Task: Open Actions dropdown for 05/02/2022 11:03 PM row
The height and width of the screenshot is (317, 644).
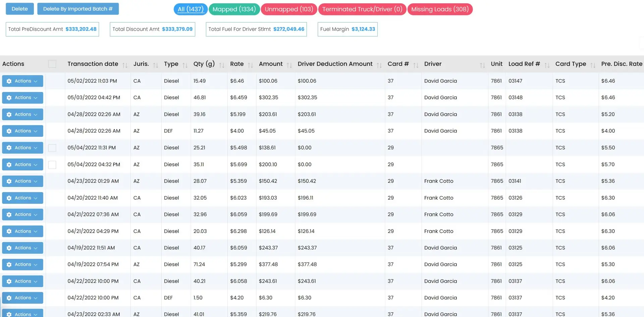Action: coord(22,81)
